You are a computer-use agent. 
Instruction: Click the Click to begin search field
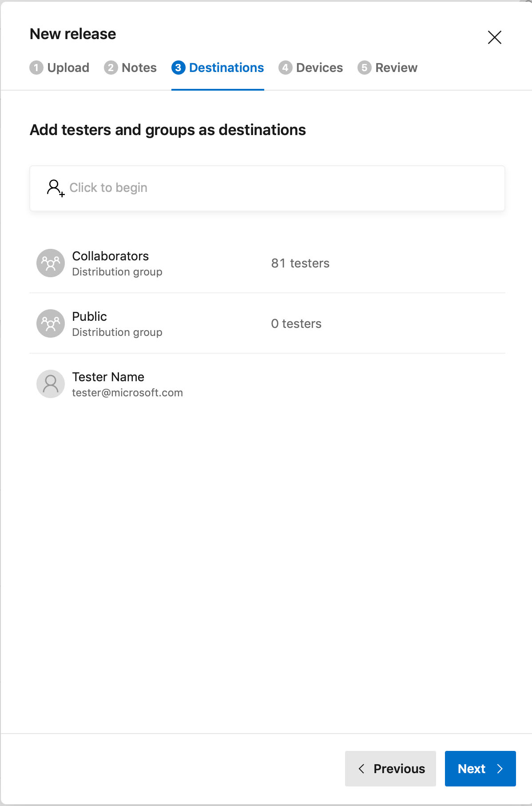266,188
